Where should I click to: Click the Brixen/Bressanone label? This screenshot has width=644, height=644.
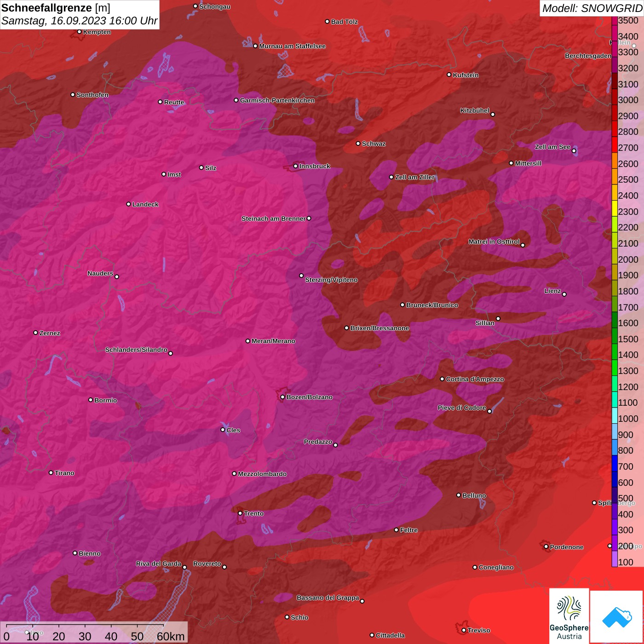click(x=379, y=328)
